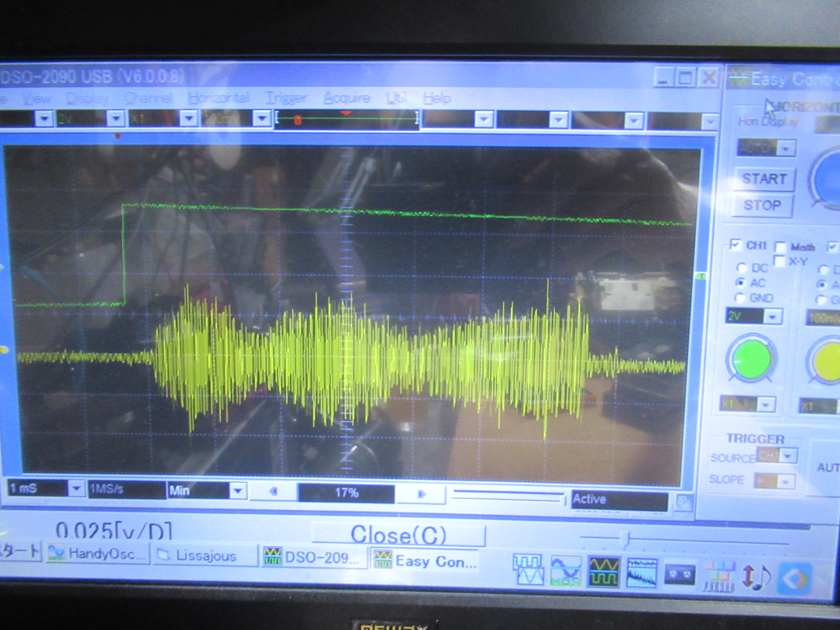Enable the Math checkbox
The width and height of the screenshot is (840, 630).
(780, 247)
